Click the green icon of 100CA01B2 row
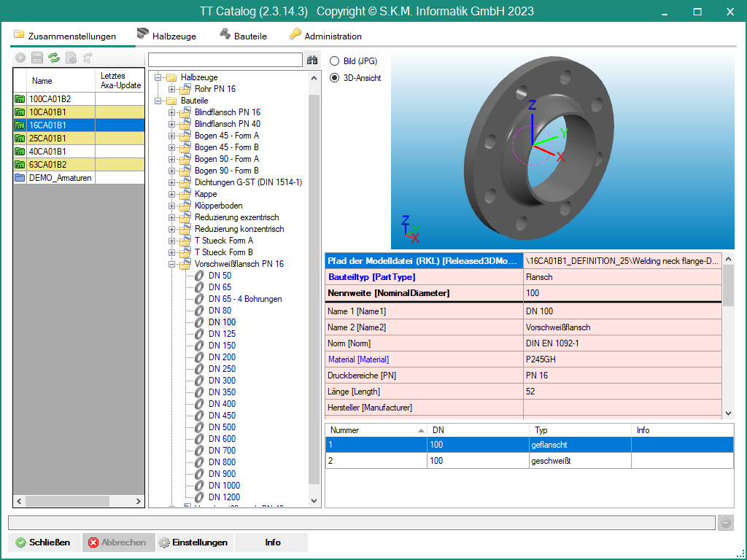This screenshot has height=560, width=747. click(x=20, y=99)
